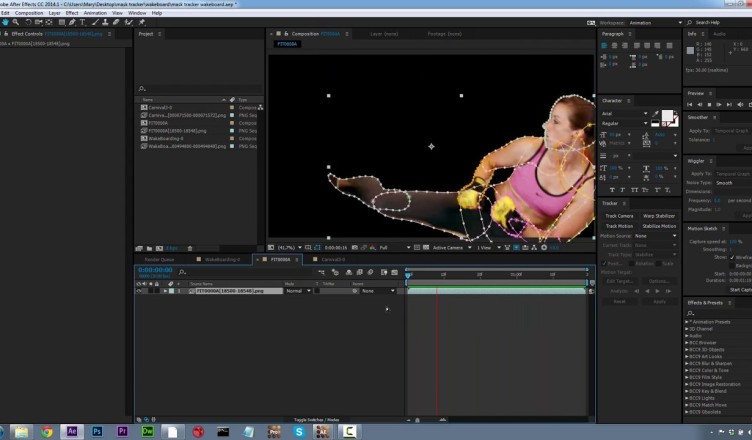The height and width of the screenshot is (440, 752).
Task: Open the Composition menu
Action: pyautogui.click(x=29, y=13)
